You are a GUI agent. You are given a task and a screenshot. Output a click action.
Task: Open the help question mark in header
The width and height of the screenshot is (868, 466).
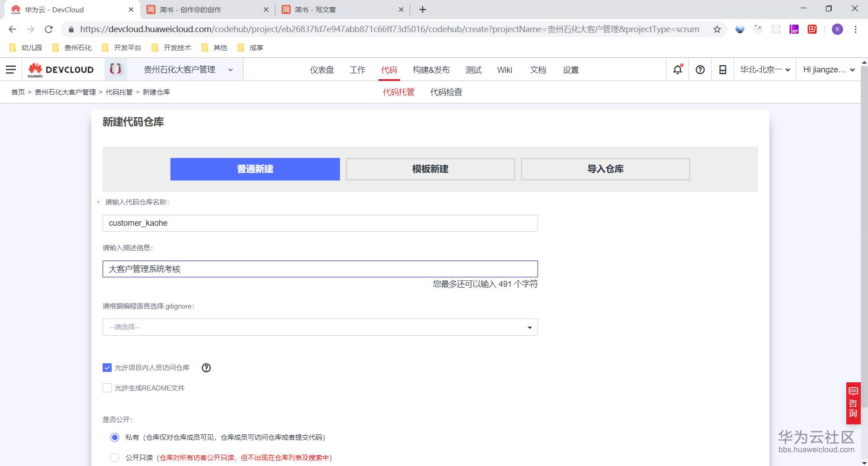coord(700,70)
